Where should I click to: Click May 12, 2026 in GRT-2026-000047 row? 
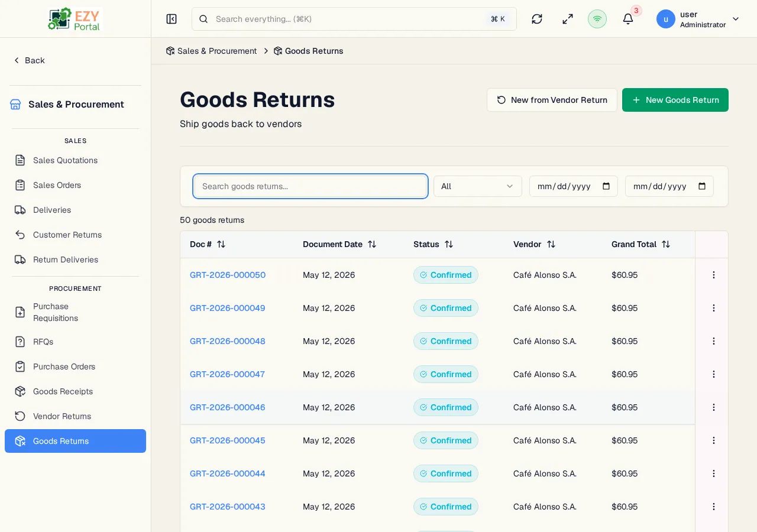[x=329, y=374]
